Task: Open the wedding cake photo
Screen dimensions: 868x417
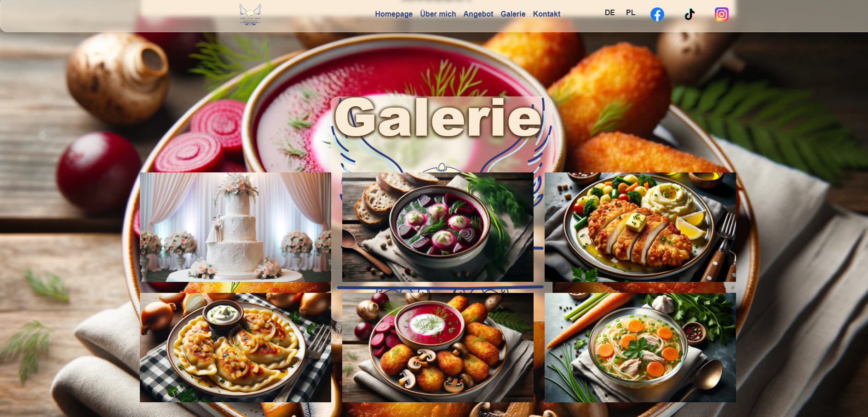Action: pyautogui.click(x=235, y=227)
